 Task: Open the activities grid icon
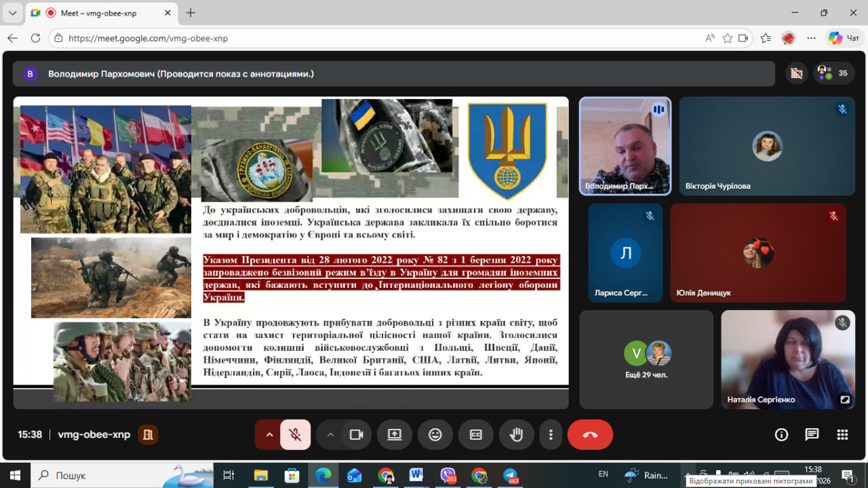(x=842, y=435)
